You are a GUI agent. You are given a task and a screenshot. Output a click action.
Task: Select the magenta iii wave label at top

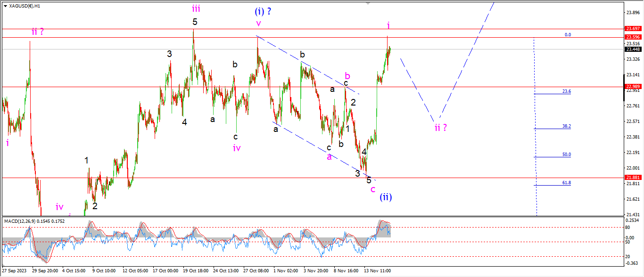[196, 8]
